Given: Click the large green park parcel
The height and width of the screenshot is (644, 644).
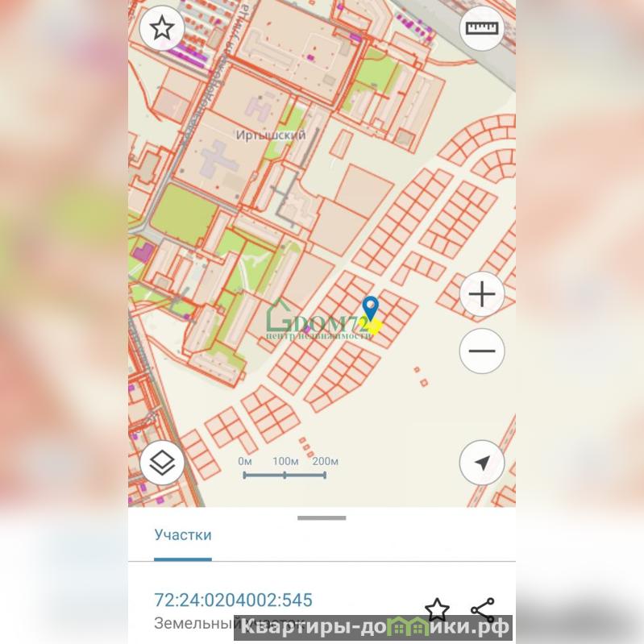Looking at the screenshot, I should click(183, 213).
